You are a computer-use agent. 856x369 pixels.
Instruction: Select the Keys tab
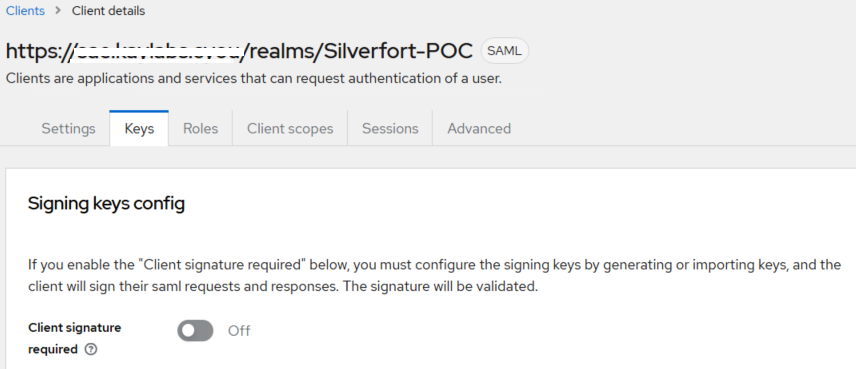[x=139, y=129]
